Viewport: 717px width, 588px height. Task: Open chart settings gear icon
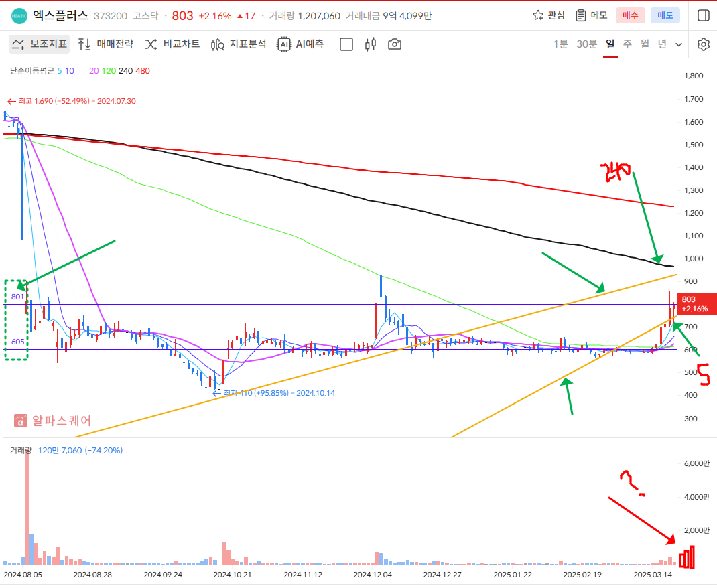[704, 44]
